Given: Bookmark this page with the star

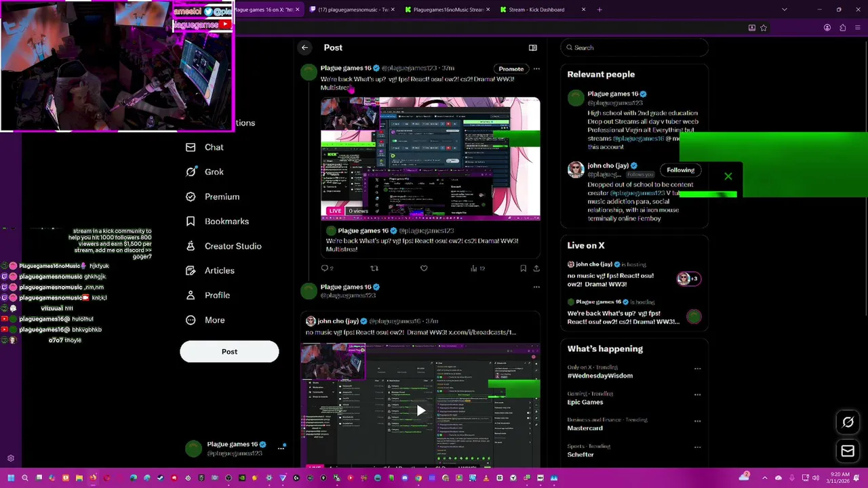Looking at the screenshot, I should tap(764, 28).
